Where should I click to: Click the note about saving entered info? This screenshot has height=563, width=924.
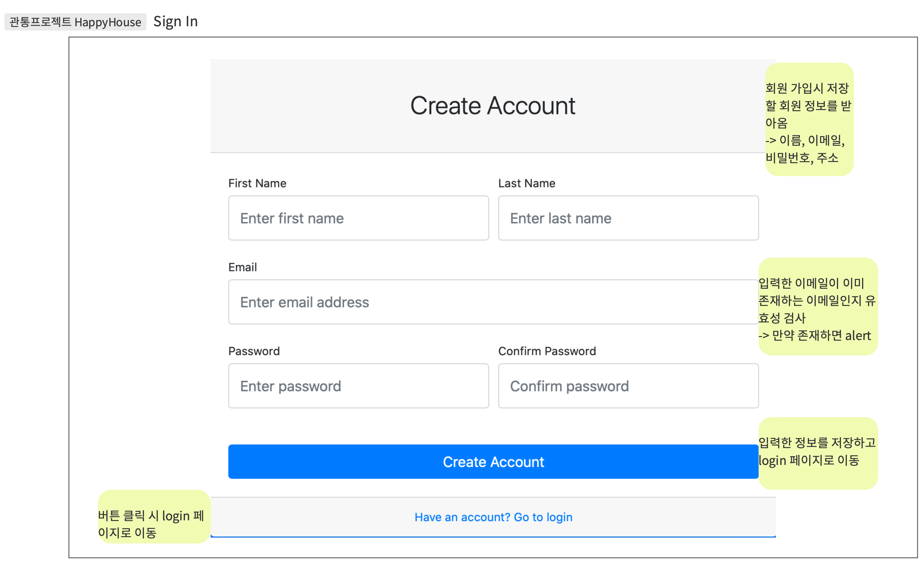[x=818, y=453]
